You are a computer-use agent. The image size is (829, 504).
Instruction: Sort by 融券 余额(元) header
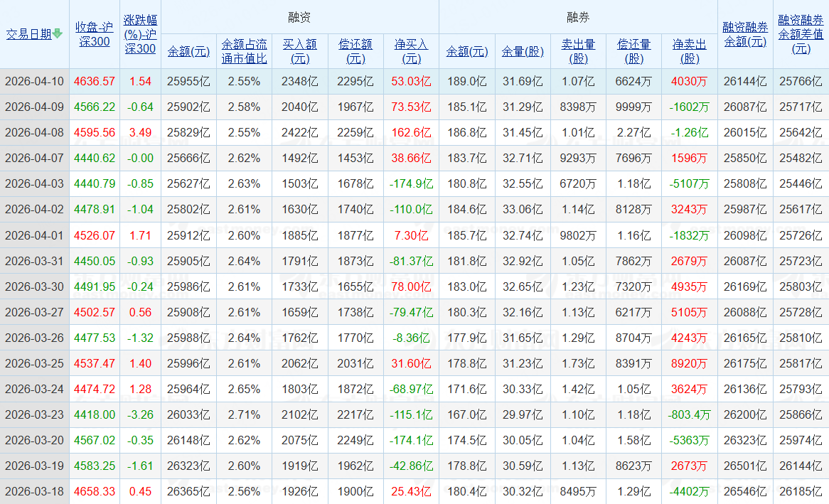(467, 51)
